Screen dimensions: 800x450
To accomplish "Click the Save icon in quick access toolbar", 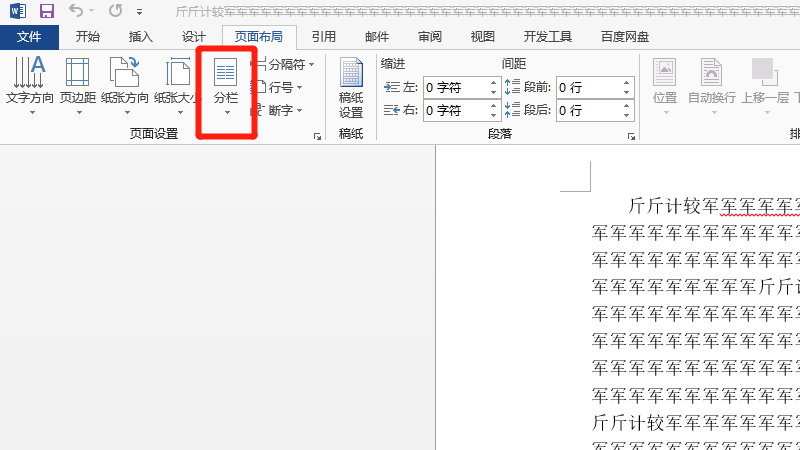I will tap(46, 12).
